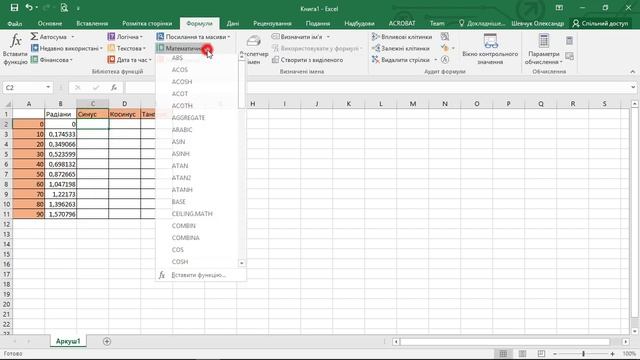Click the Select All corner of the grid
This screenshot has width=640, height=360.
click(7, 104)
